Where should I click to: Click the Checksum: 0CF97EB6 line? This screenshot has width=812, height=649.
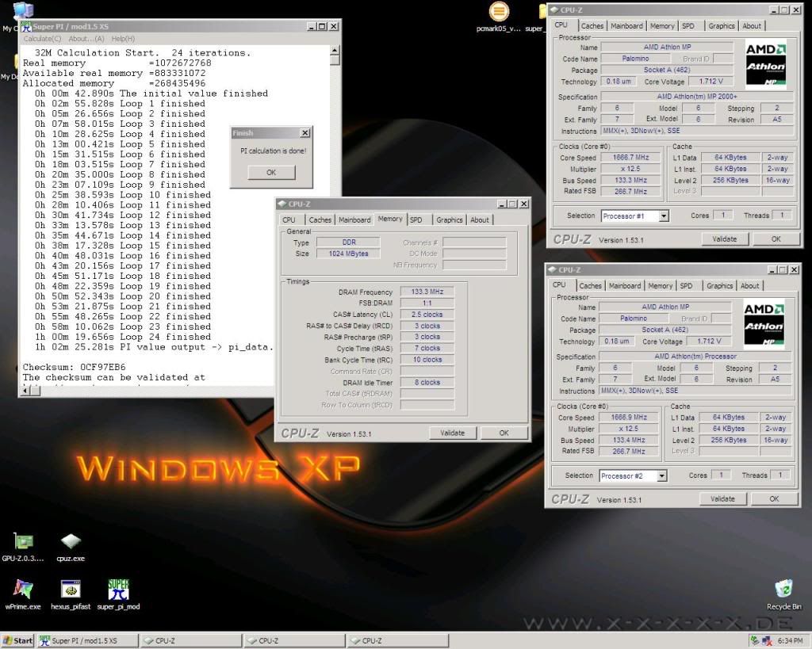tap(74, 367)
